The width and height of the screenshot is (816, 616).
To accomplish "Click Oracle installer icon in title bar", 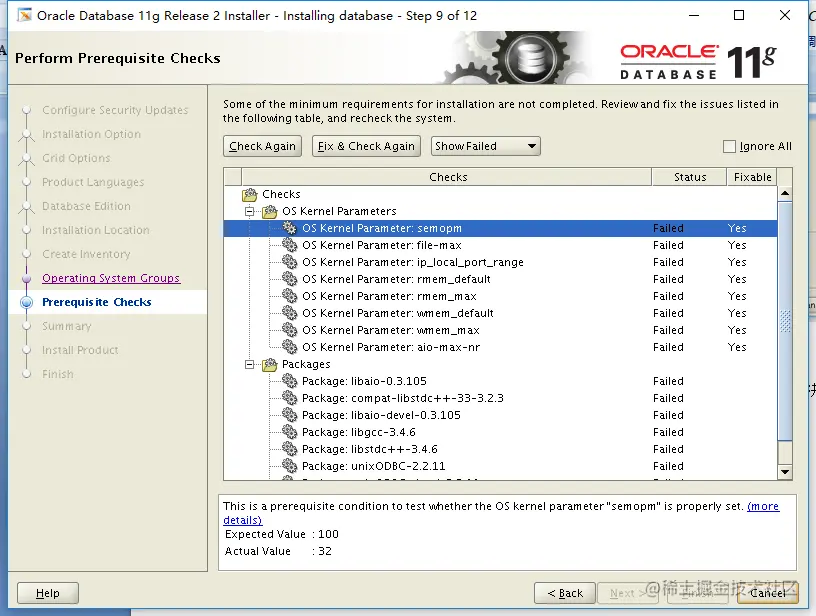I will click(24, 15).
